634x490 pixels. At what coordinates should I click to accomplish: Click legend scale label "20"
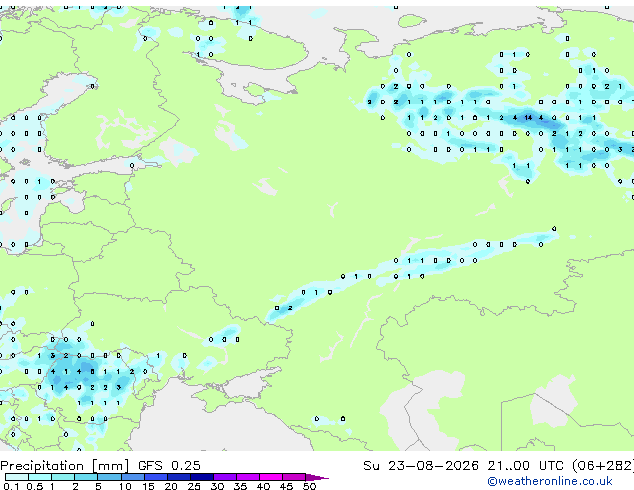click(x=171, y=486)
